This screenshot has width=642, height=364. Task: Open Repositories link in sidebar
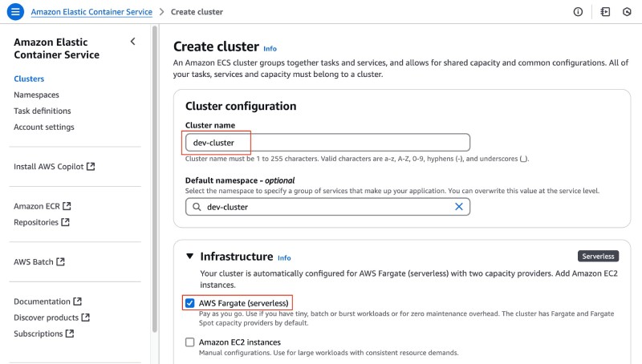pyautogui.click(x=42, y=222)
